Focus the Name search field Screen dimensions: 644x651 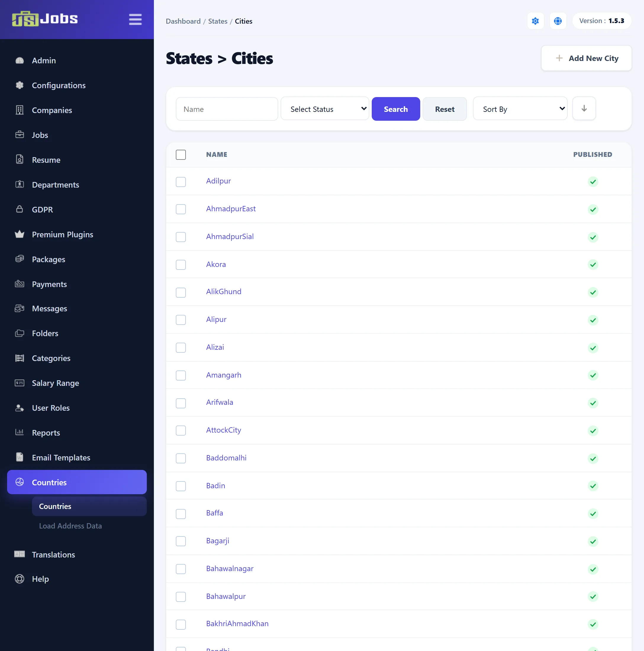pyautogui.click(x=227, y=109)
